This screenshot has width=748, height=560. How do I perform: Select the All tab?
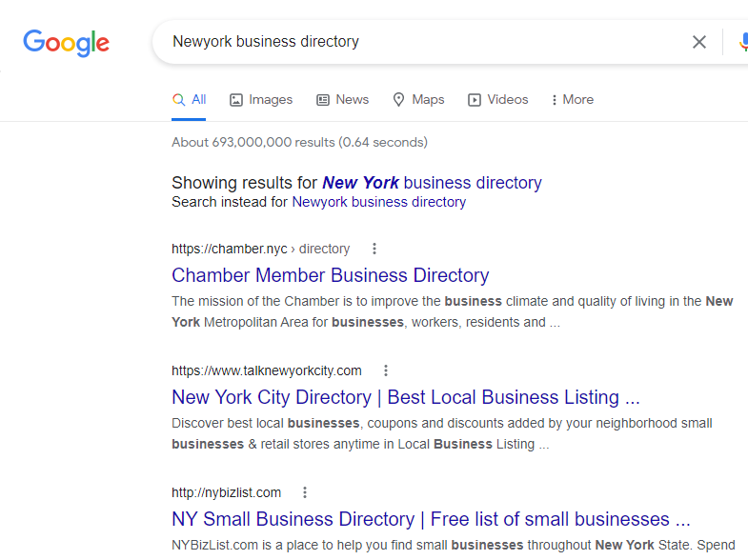189,100
